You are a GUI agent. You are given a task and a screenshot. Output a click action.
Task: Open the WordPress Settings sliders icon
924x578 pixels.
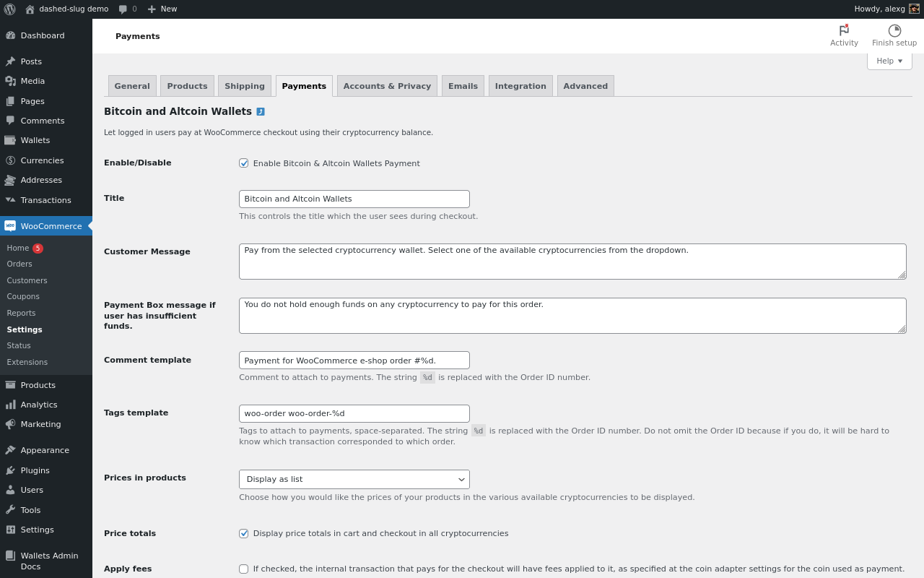click(x=10, y=530)
